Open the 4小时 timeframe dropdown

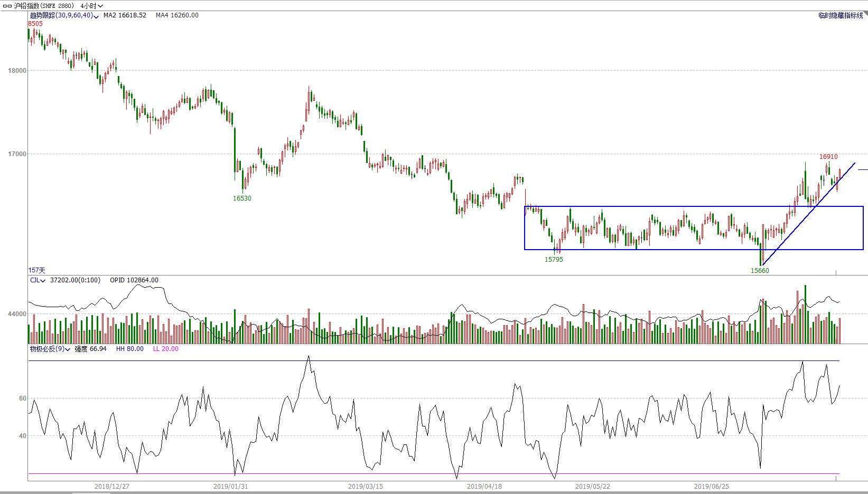pyautogui.click(x=91, y=6)
